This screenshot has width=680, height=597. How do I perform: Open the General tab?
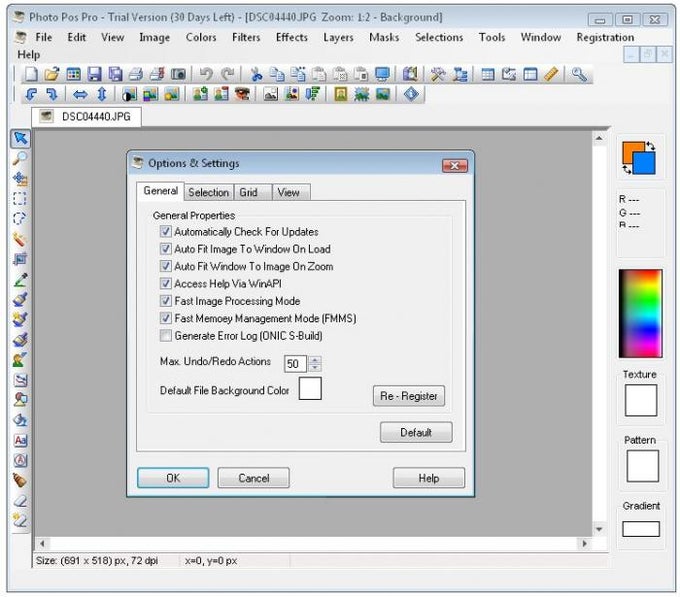pyautogui.click(x=160, y=191)
